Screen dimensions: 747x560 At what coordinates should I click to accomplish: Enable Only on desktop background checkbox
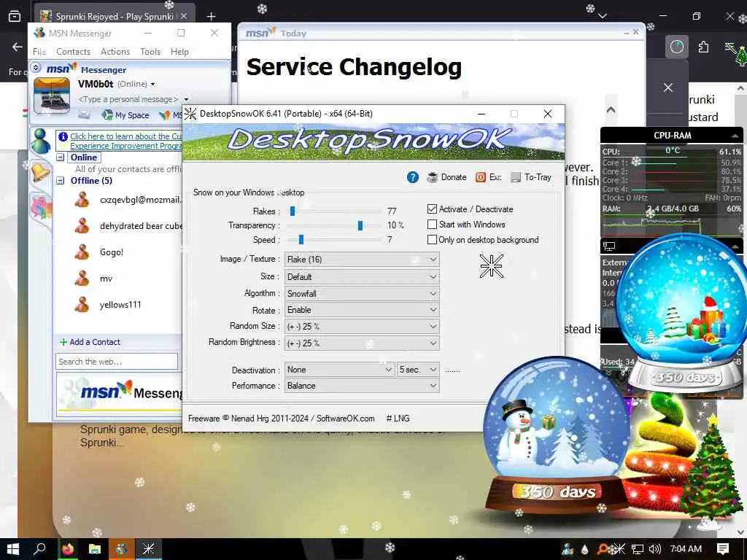point(432,239)
